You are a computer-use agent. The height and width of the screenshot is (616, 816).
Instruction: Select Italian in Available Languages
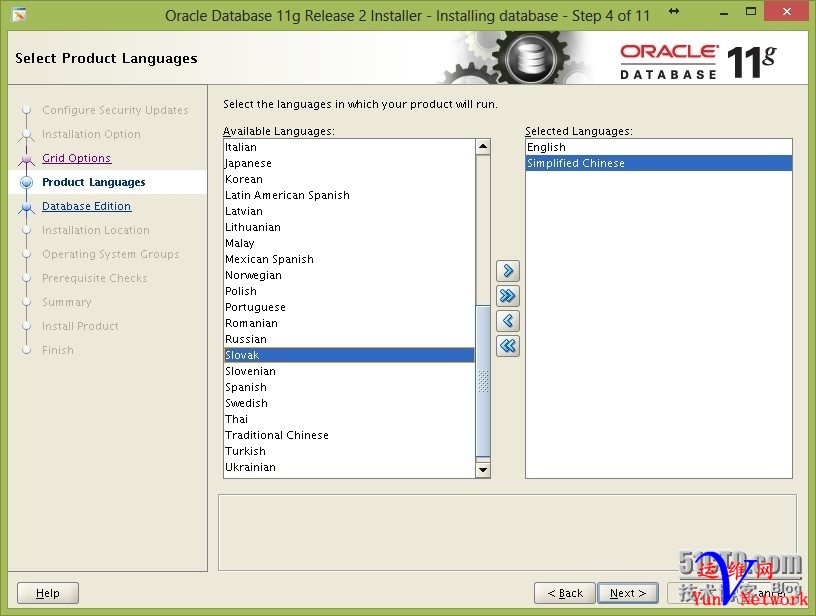click(x=349, y=147)
